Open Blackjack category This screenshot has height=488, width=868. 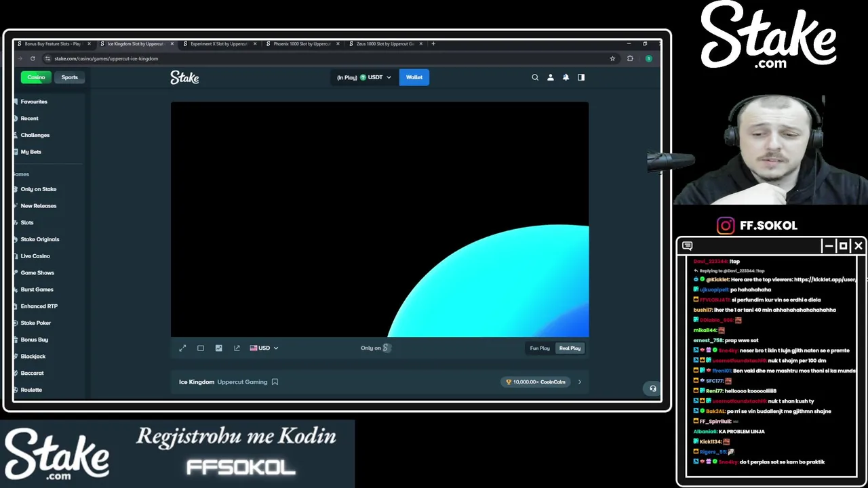pyautogui.click(x=33, y=357)
